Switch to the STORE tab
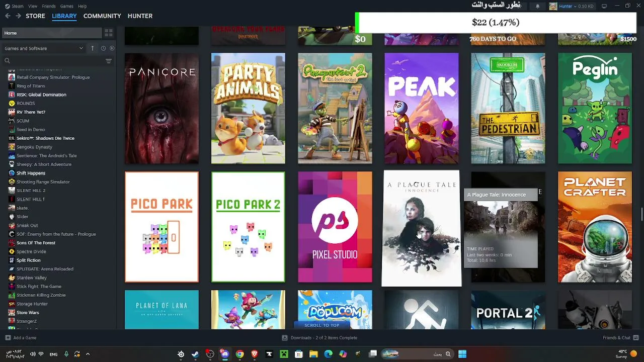The height and width of the screenshot is (362, 644). point(35,16)
